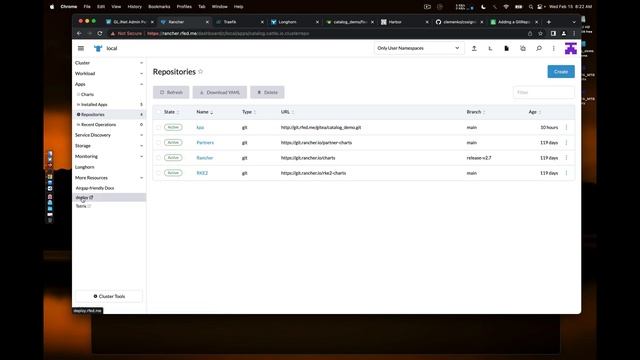Click the Chrome share page icon
The height and width of the screenshot is (360, 640).
(530, 33)
